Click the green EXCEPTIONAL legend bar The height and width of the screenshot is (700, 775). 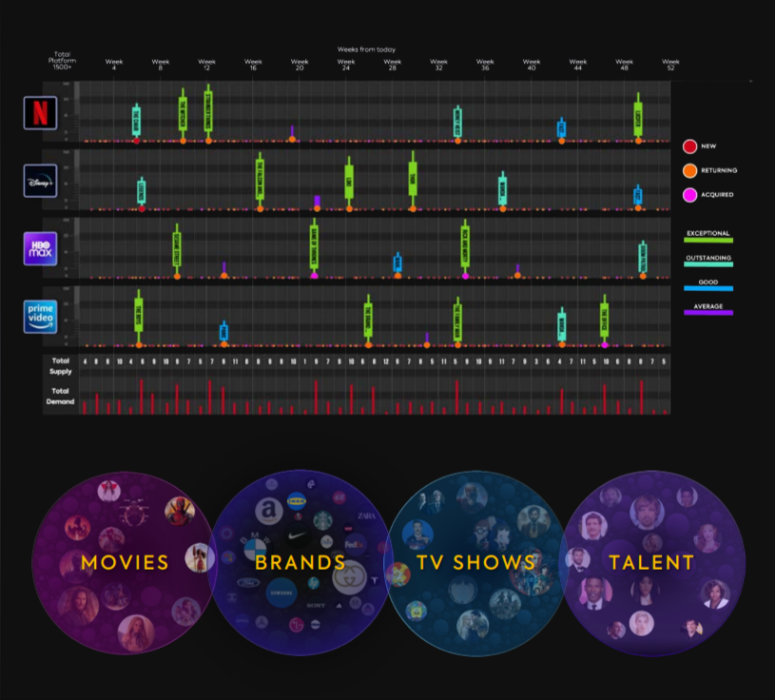[708, 241]
